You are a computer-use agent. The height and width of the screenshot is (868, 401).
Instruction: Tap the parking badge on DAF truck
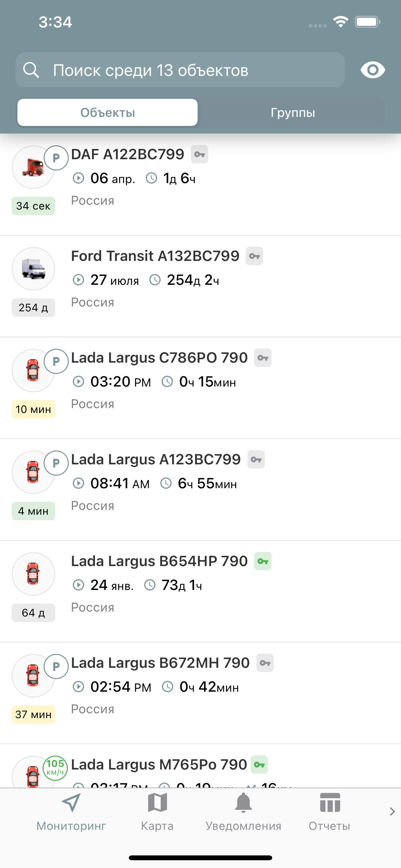click(x=56, y=158)
